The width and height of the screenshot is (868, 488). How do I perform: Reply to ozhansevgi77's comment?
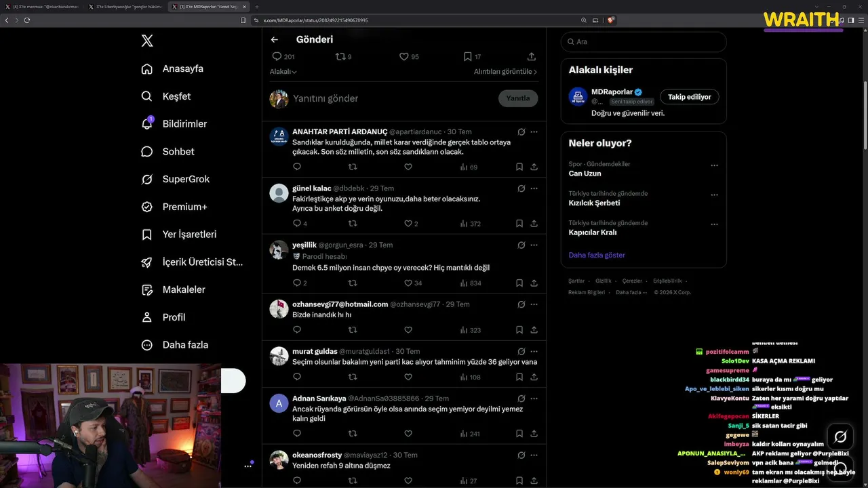pyautogui.click(x=297, y=330)
